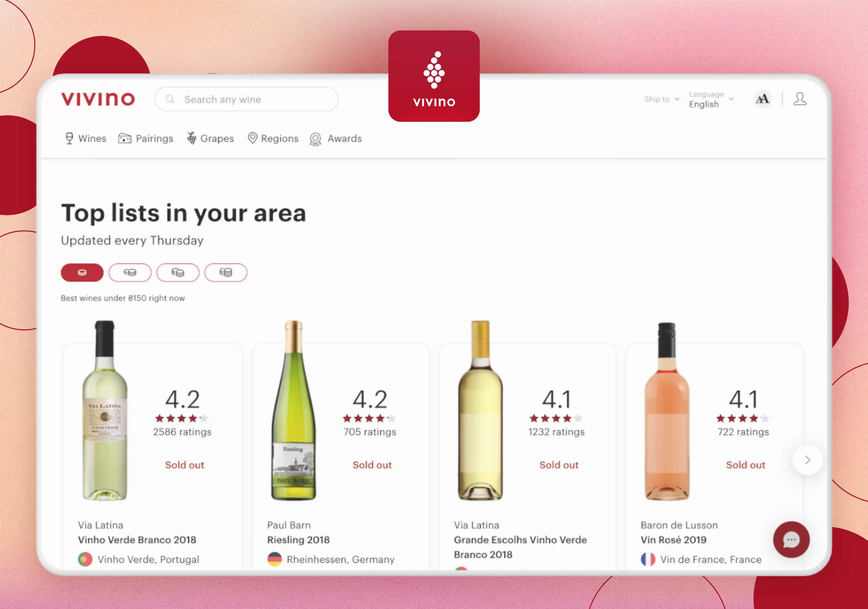Open the user profile icon
The image size is (868, 609).
pyautogui.click(x=800, y=99)
